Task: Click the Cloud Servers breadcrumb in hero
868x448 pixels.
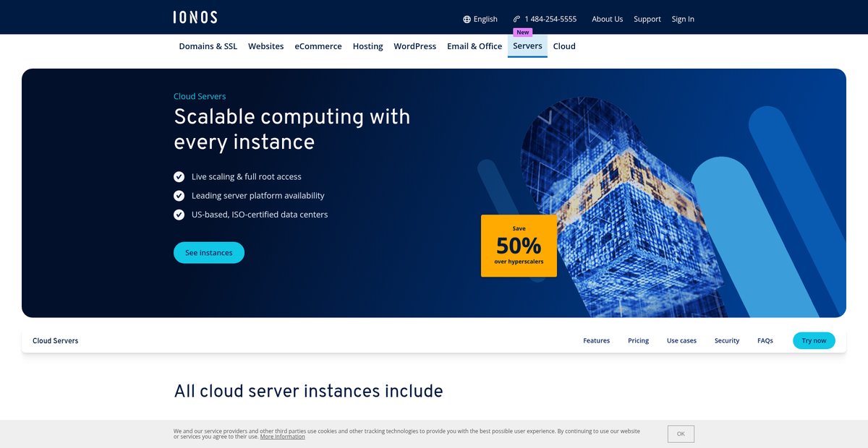Action: tap(200, 96)
